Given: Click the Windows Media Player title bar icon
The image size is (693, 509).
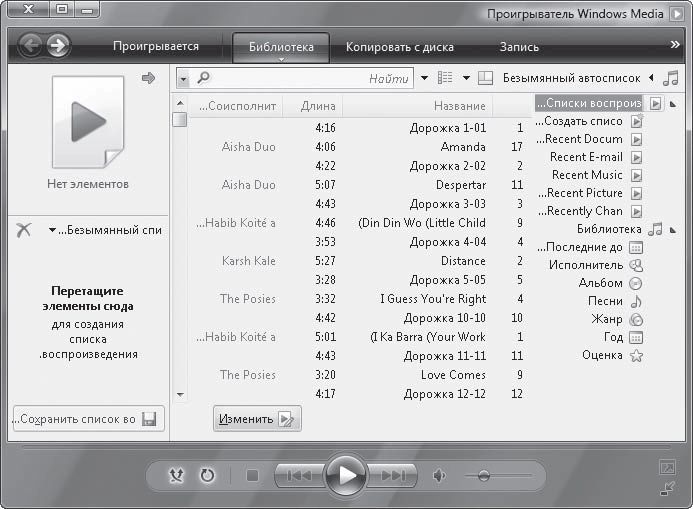Looking at the screenshot, I should tap(677, 14).
